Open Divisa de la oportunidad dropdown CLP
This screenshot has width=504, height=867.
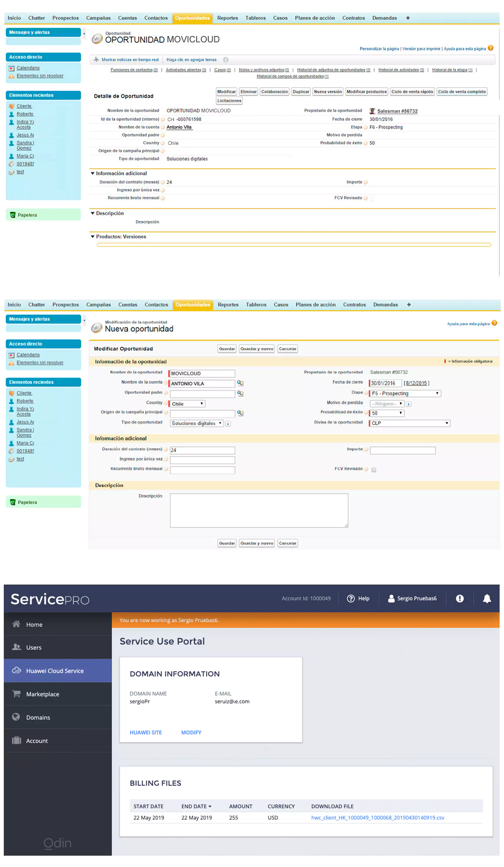click(410, 423)
